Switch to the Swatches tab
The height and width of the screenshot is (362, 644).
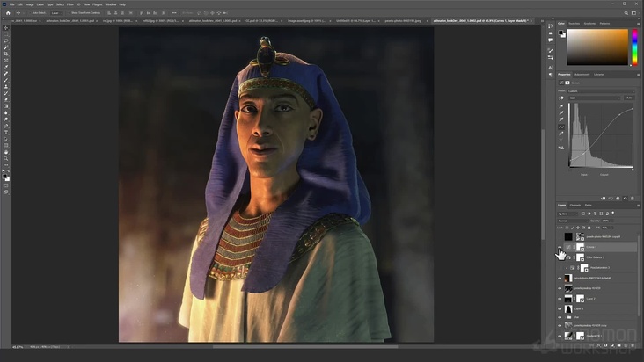(x=574, y=24)
